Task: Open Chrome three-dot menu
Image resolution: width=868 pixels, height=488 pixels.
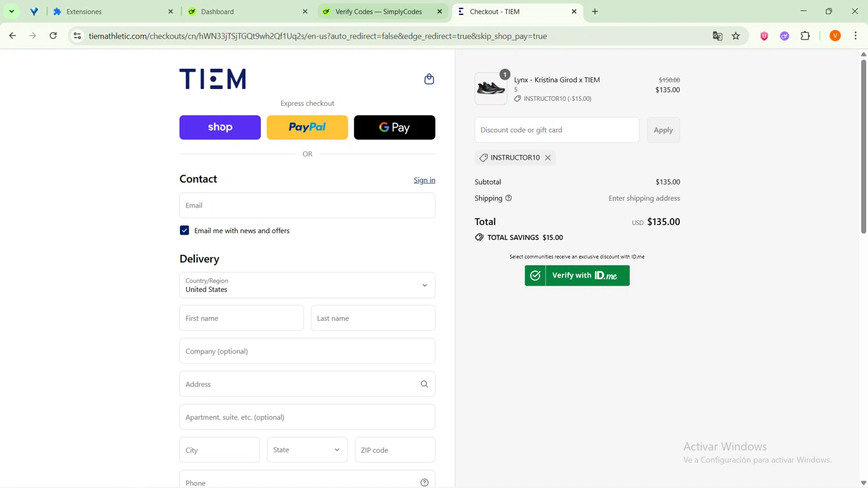Action: (x=855, y=36)
